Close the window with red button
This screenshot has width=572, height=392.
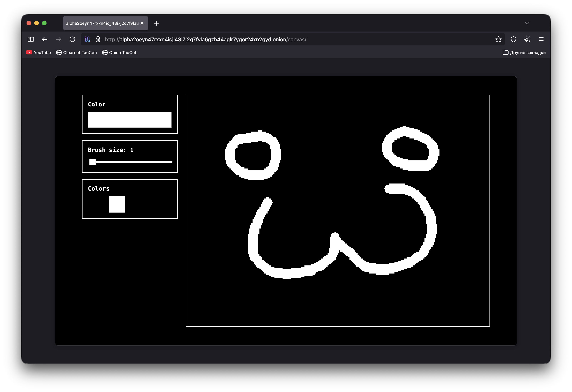[29, 23]
